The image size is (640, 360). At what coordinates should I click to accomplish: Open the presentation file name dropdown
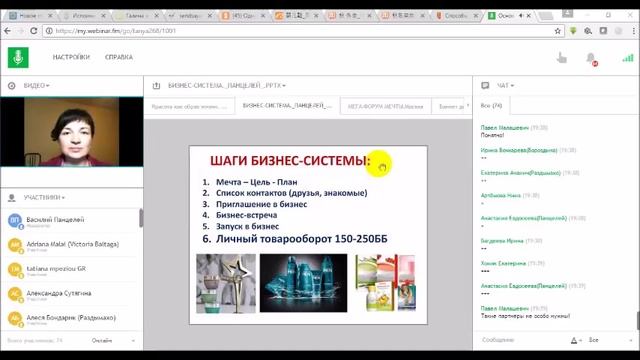(x=227, y=85)
